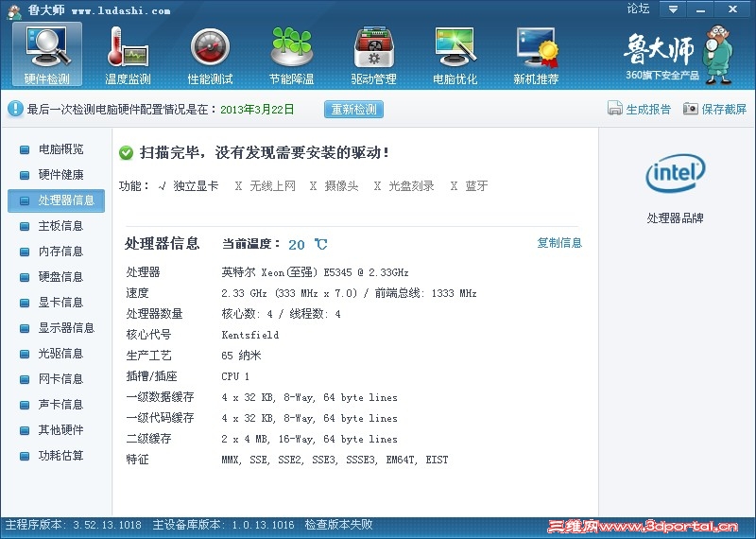Image resolution: width=756 pixels, height=539 pixels.
Task: Open the 电脑优化 computer optimization
Action: (x=455, y=55)
